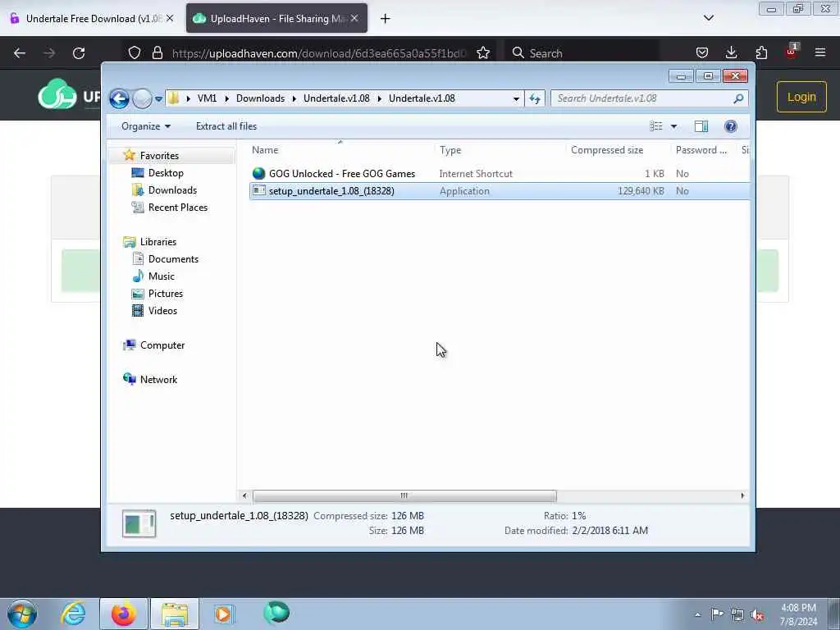
Task: Open a new Firefox tab
Action: point(386,19)
